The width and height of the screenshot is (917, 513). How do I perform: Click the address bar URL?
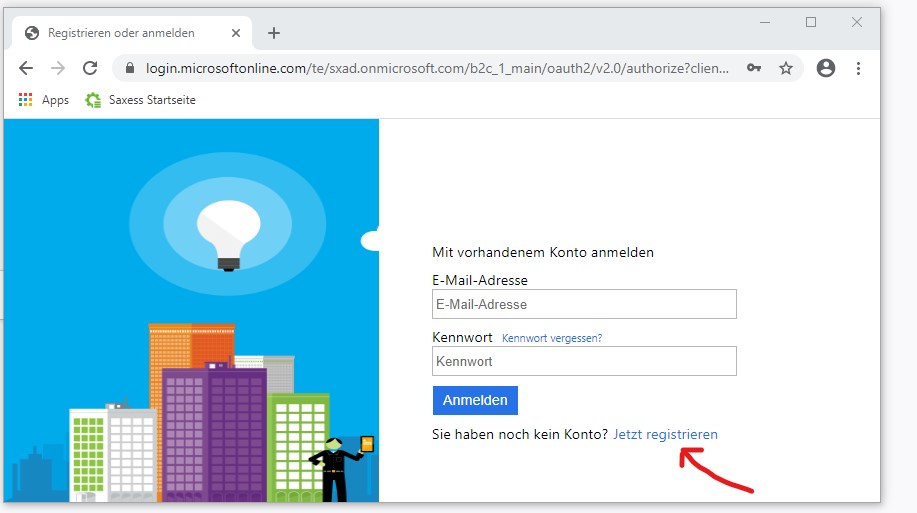pyautogui.click(x=430, y=68)
